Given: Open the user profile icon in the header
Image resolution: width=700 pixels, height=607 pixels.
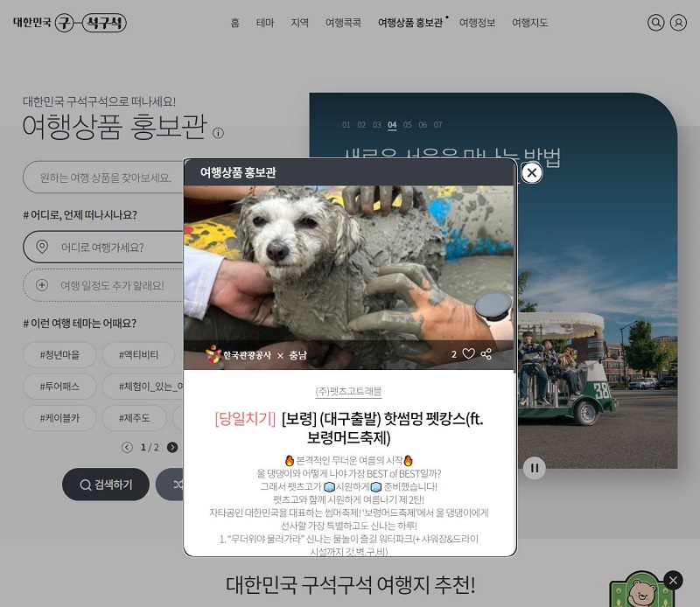Looking at the screenshot, I should click(x=678, y=23).
